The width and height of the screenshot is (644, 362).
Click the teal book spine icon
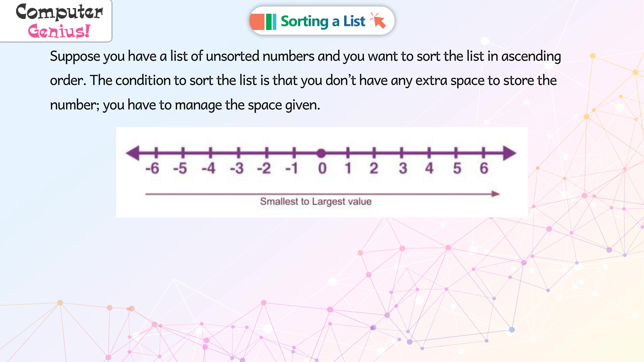(274, 22)
